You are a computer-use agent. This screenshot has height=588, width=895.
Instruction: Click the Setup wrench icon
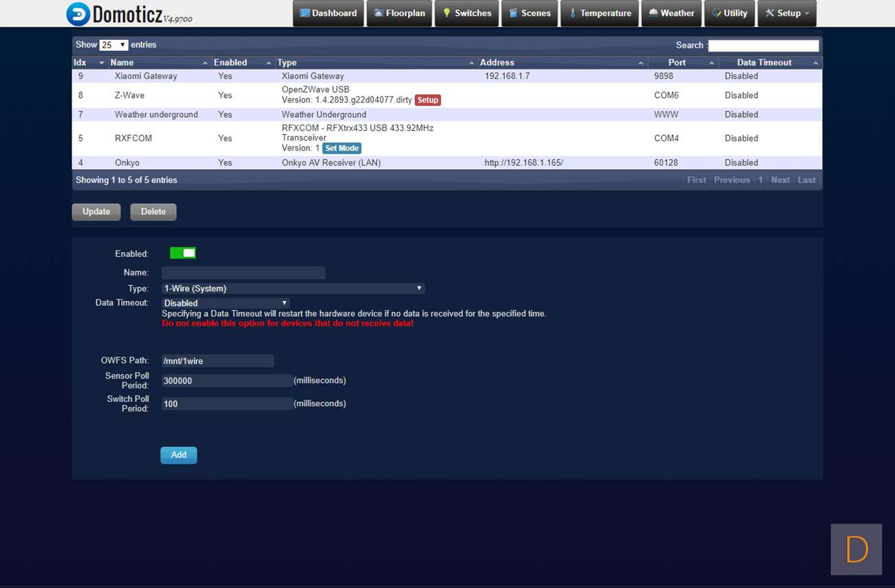(x=770, y=13)
